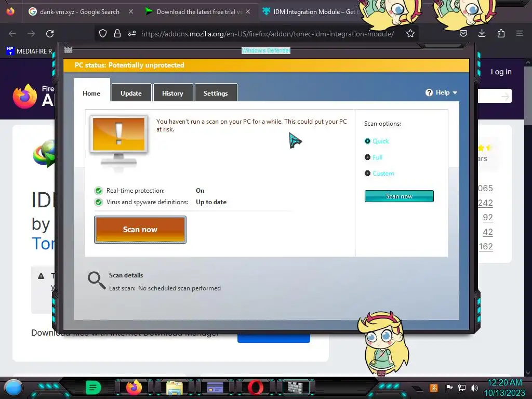This screenshot has height=399, width=532.
Task: Click the 92 rating count link
Action: click(x=487, y=218)
